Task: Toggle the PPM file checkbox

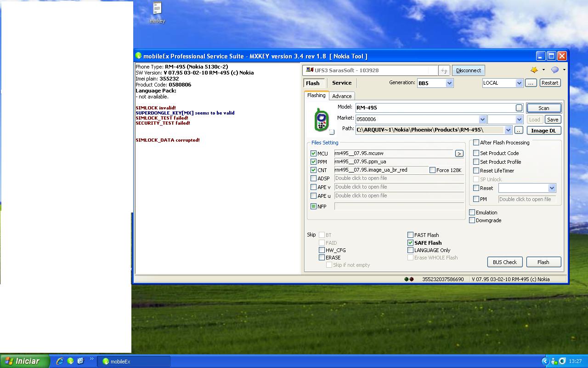Action: 313,162
